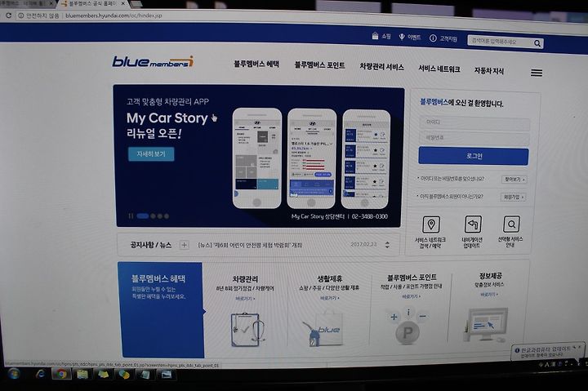Click the 자세히 보기 banner button
The width and height of the screenshot is (588, 391).
pos(151,154)
